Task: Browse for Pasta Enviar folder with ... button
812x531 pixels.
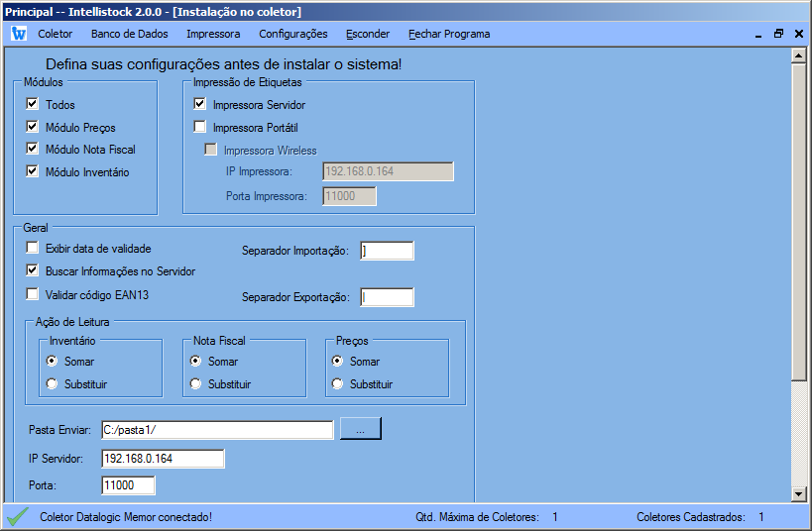Action: [x=361, y=429]
